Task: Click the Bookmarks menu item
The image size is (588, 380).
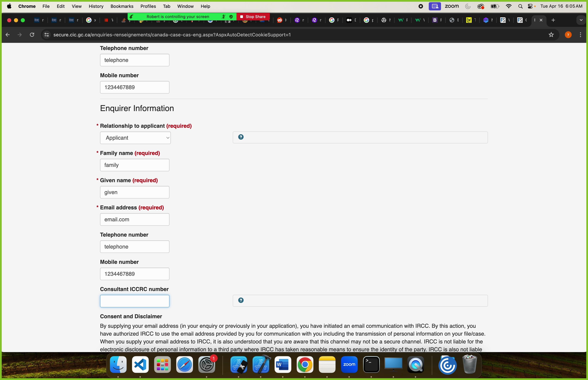Action: point(121,6)
